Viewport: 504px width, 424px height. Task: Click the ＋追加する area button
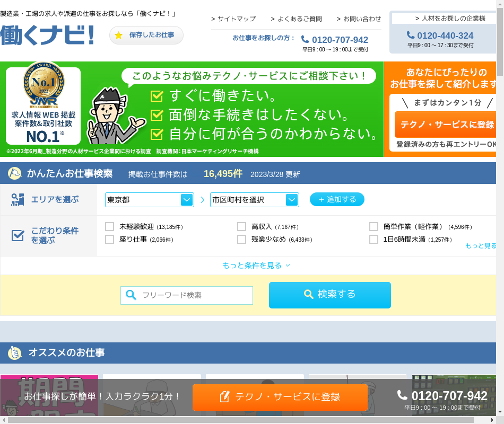(337, 199)
